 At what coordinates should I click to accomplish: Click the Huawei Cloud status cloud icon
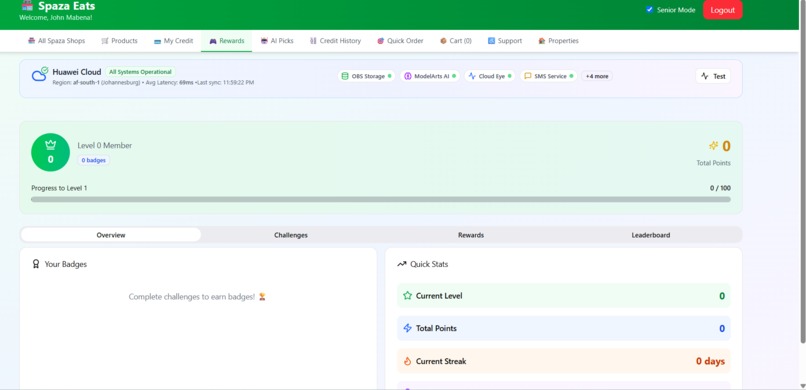[40, 75]
